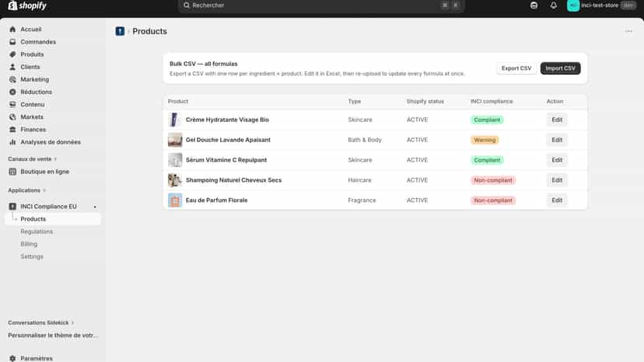Click the inci-test-store avatar

click(x=573, y=5)
